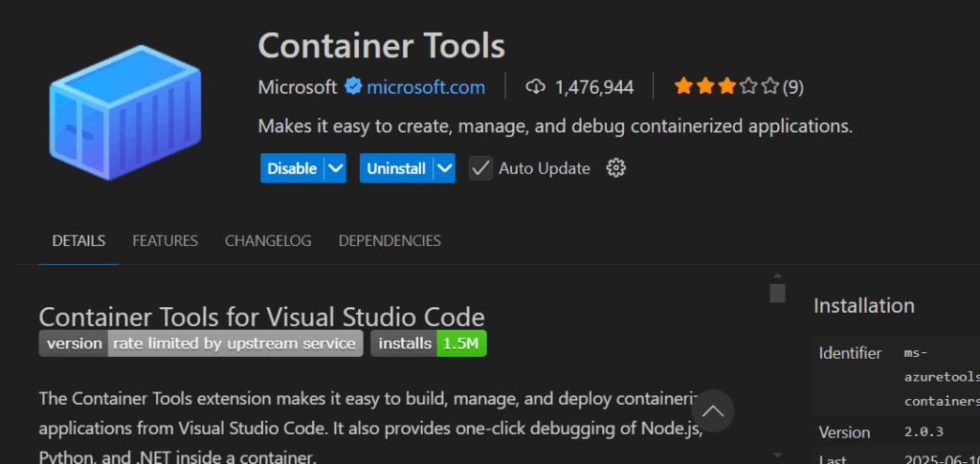The width and height of the screenshot is (980, 464).
Task: Switch to the DETAILS tab
Action: coord(78,241)
